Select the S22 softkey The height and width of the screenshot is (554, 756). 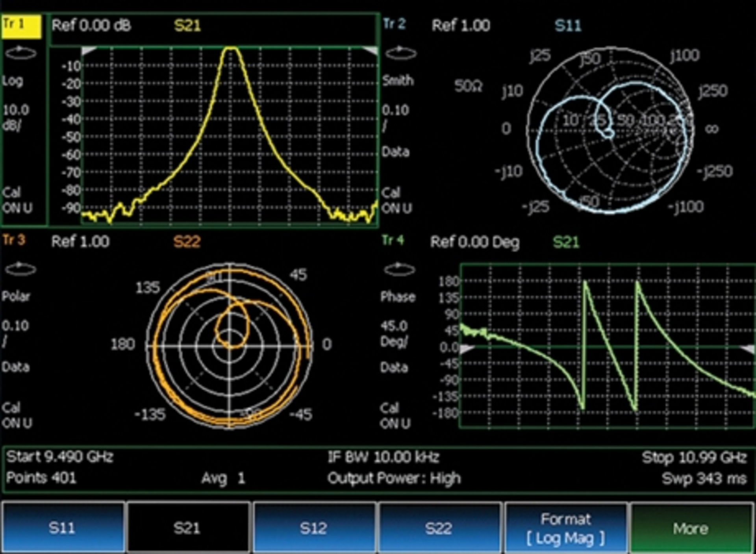[439, 528]
